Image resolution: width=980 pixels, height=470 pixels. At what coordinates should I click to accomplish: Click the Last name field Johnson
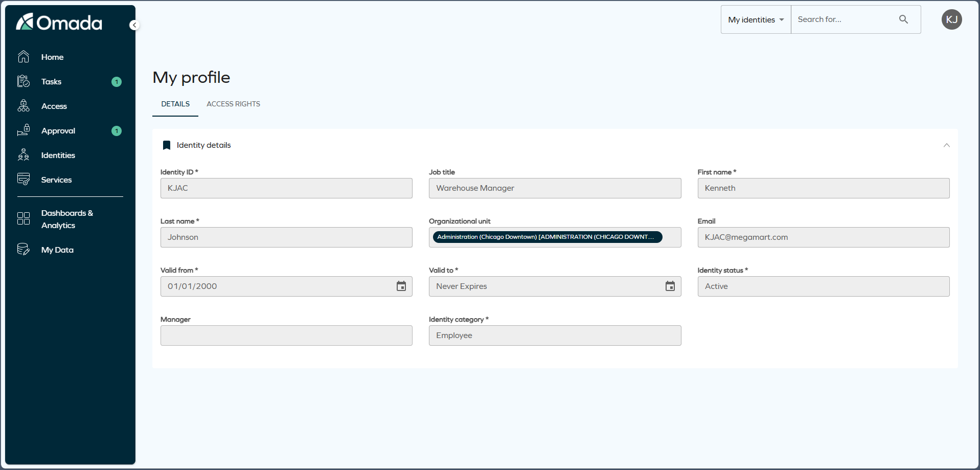(x=286, y=237)
